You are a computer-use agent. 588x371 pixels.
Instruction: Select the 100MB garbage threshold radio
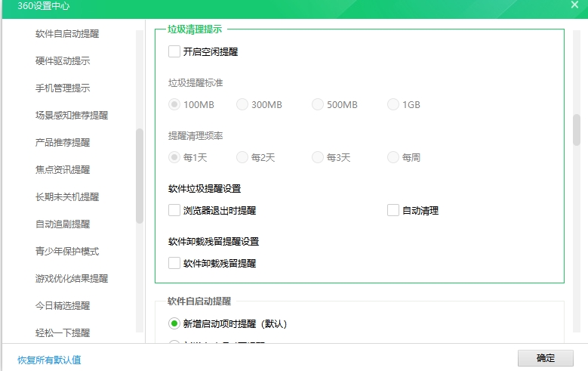(x=174, y=104)
